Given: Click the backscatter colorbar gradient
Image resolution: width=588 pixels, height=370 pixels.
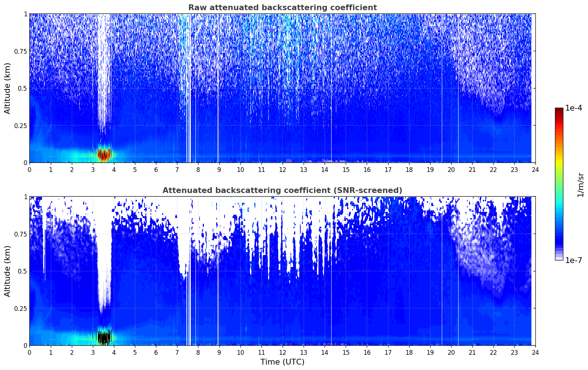Looking at the screenshot, I should click(x=559, y=184).
